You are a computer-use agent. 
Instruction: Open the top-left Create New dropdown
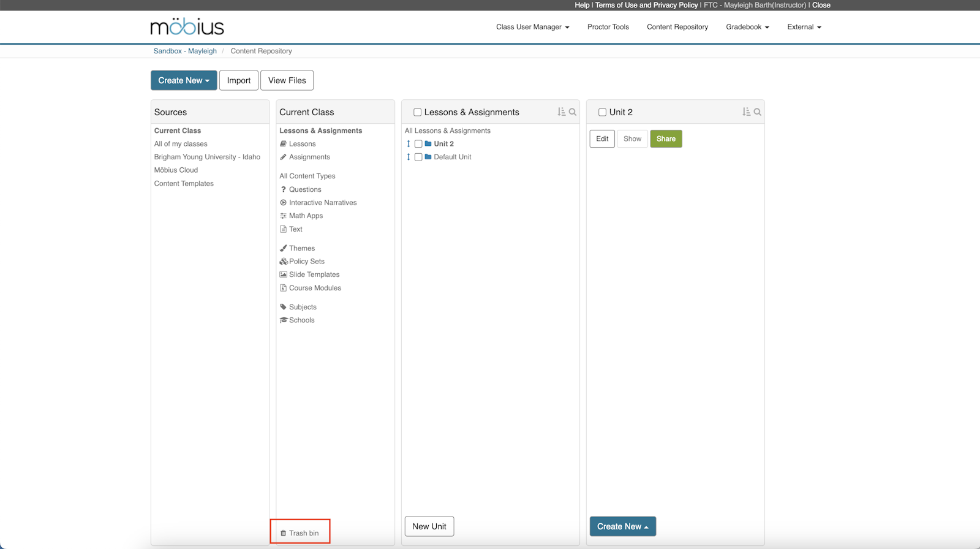point(184,80)
